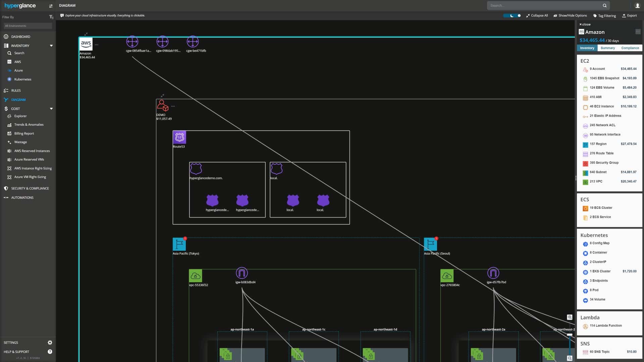The image size is (644, 362).
Task: Select the DEMO account icon
Action: pyautogui.click(x=163, y=106)
